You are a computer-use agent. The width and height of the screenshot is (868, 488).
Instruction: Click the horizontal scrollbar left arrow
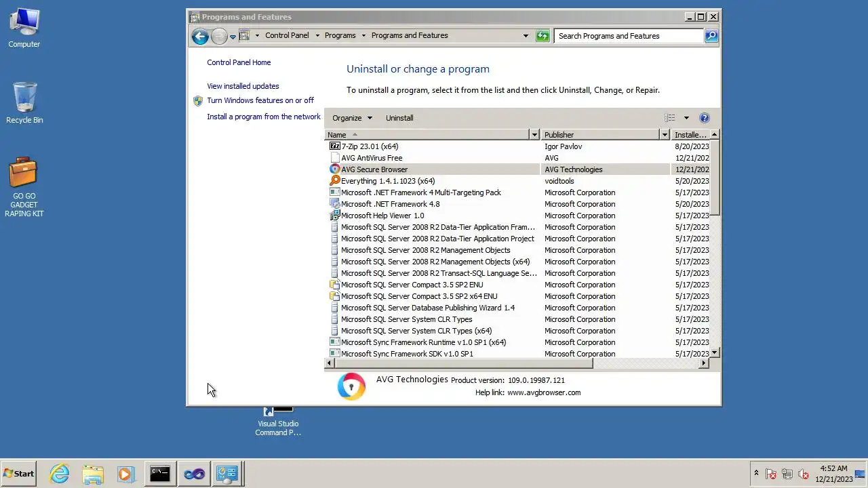(x=330, y=363)
